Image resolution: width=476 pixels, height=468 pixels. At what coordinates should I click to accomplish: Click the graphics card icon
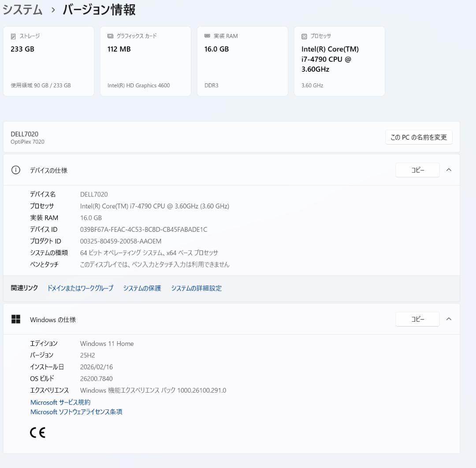(110, 36)
